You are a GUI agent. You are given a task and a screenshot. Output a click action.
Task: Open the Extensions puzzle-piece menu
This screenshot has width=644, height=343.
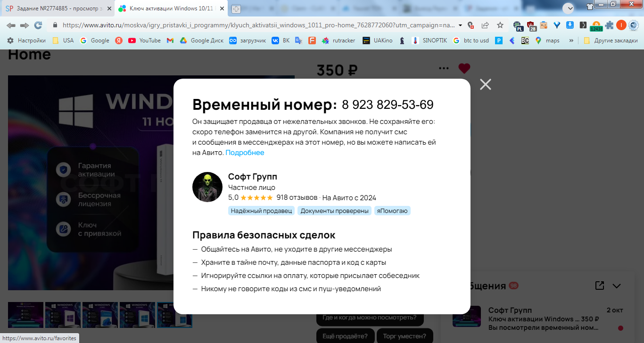click(x=610, y=25)
